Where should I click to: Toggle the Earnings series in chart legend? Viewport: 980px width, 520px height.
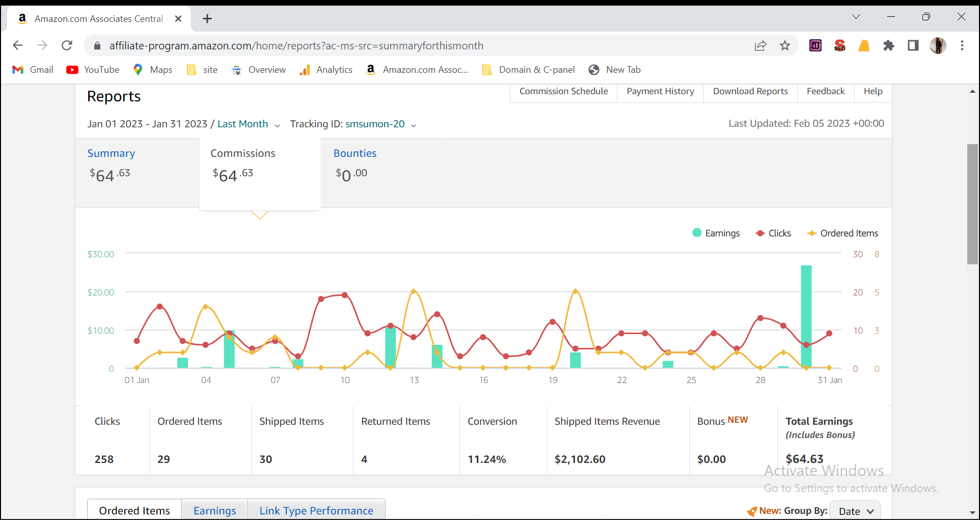click(716, 233)
